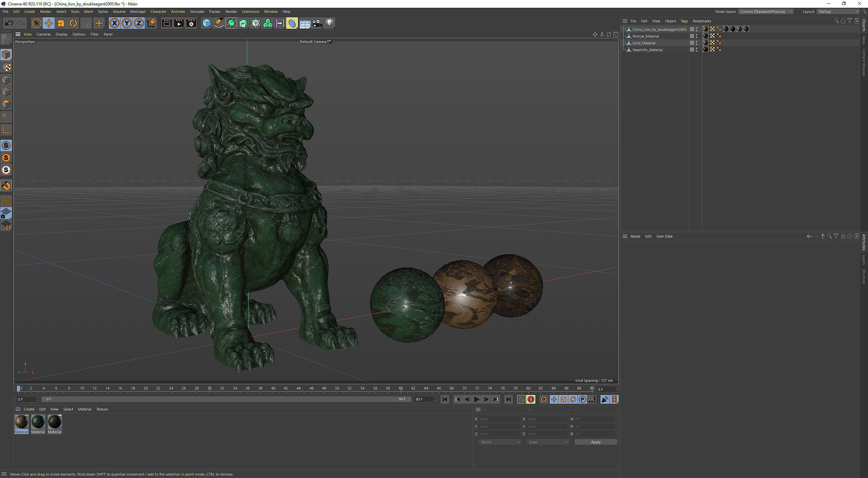
Task: Toggle X axis lock
Action: pos(115,23)
